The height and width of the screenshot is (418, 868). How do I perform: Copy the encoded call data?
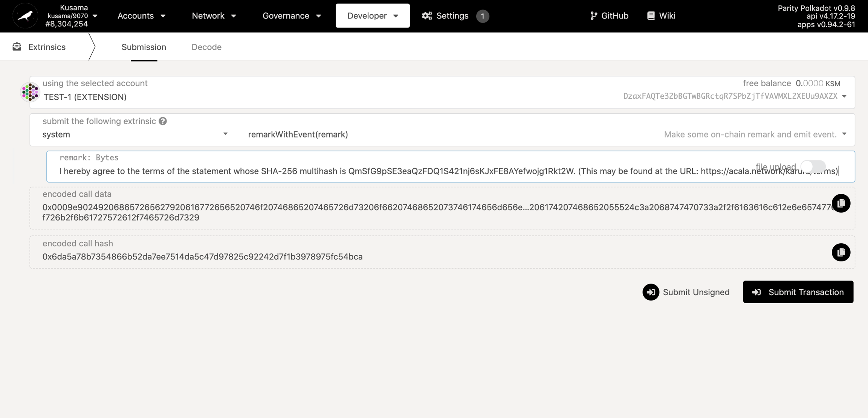tap(841, 203)
